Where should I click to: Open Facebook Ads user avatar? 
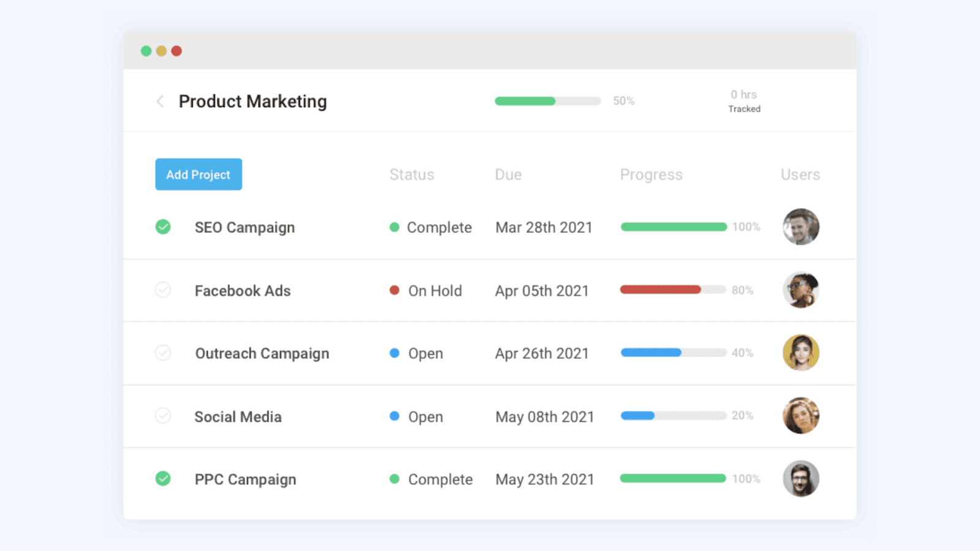pyautogui.click(x=801, y=290)
